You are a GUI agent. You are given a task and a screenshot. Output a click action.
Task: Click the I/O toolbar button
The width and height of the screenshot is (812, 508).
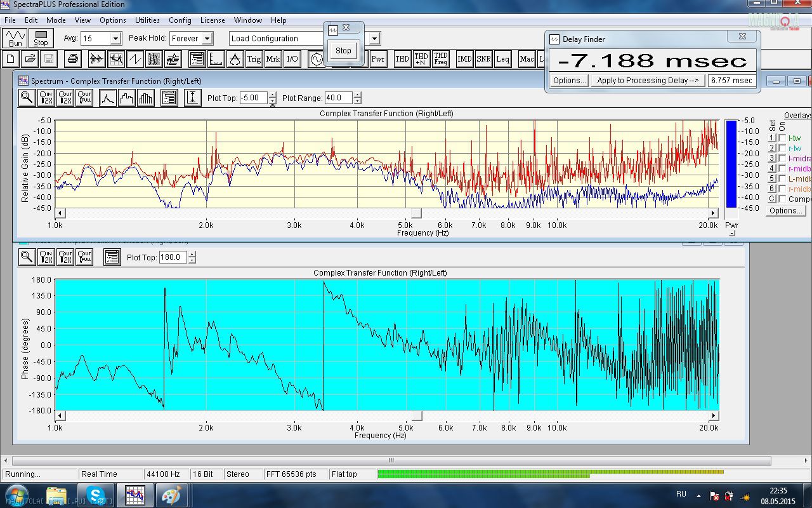click(292, 59)
